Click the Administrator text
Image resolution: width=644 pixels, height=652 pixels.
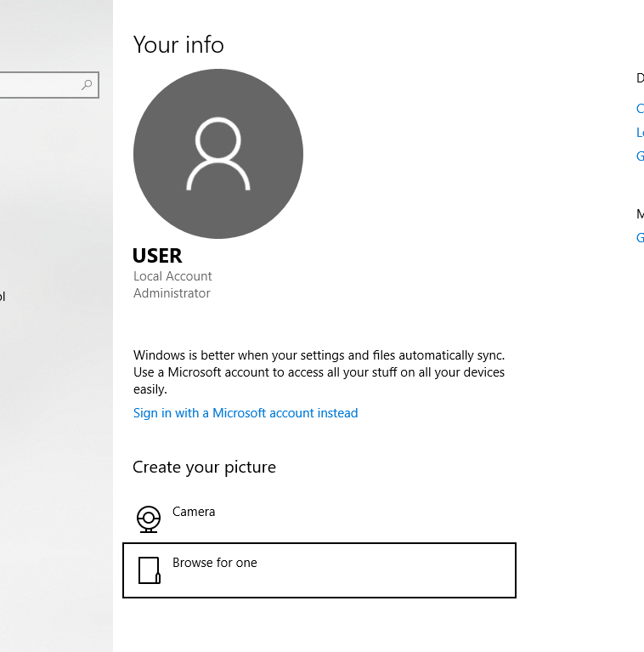click(172, 293)
